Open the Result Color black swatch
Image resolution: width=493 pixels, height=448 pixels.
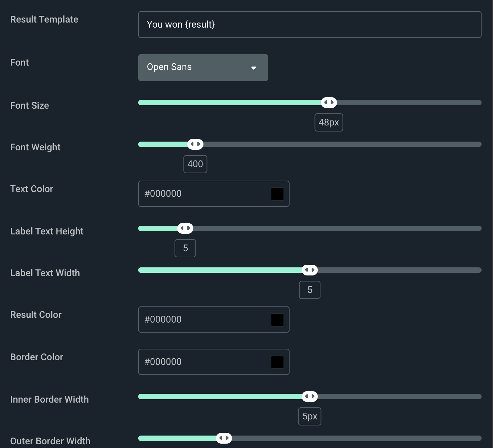pyautogui.click(x=277, y=320)
